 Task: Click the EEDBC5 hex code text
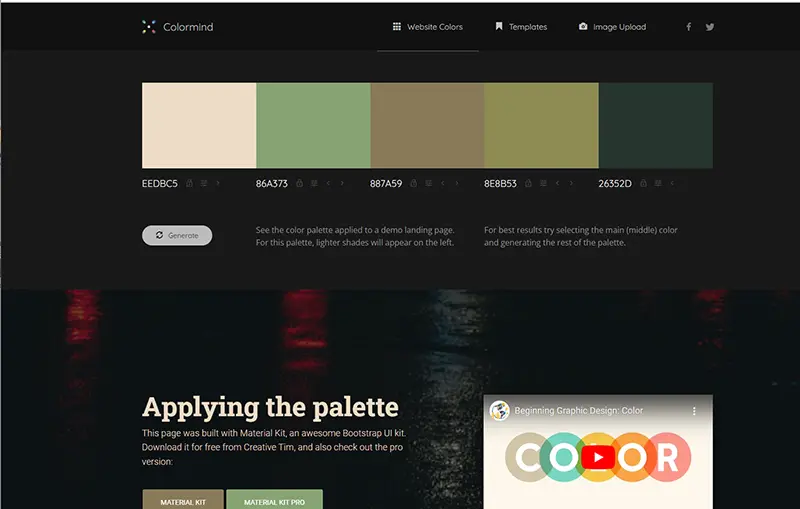[x=160, y=184]
